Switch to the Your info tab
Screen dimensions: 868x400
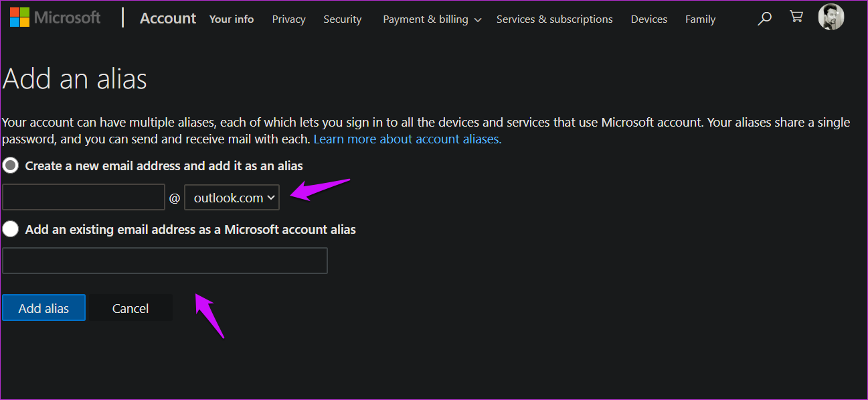click(x=231, y=19)
